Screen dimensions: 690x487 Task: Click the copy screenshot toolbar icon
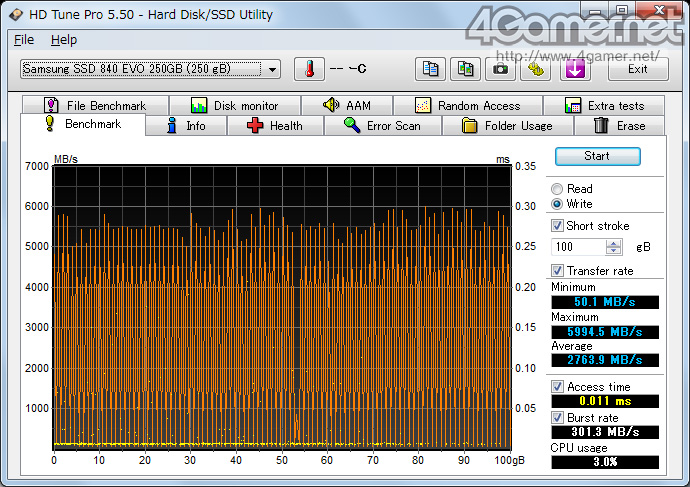tap(465, 69)
